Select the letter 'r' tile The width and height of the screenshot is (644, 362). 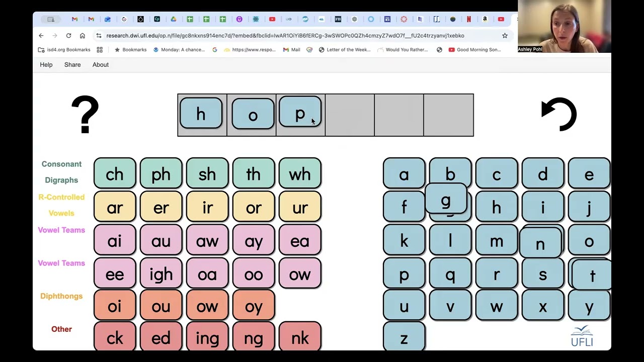497,274
